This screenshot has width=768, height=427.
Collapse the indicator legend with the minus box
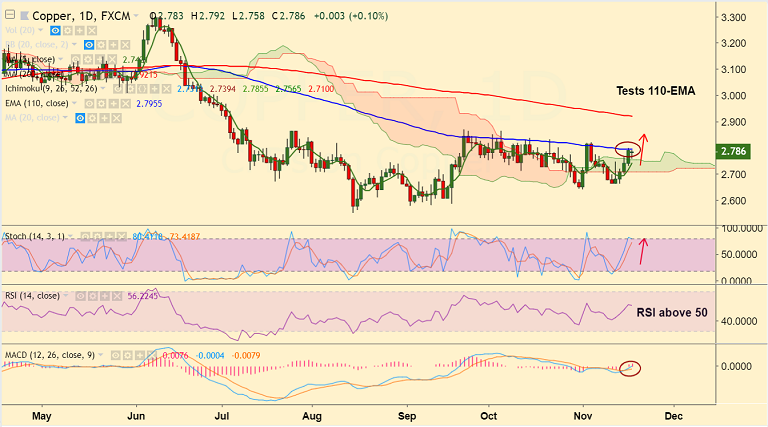coord(10,15)
